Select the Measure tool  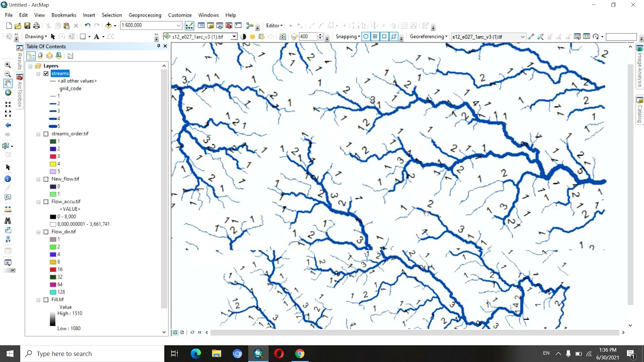tap(8, 209)
